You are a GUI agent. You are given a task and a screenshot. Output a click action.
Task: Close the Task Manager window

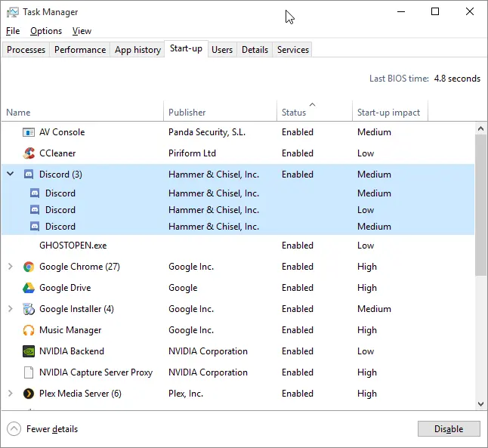coord(470,12)
